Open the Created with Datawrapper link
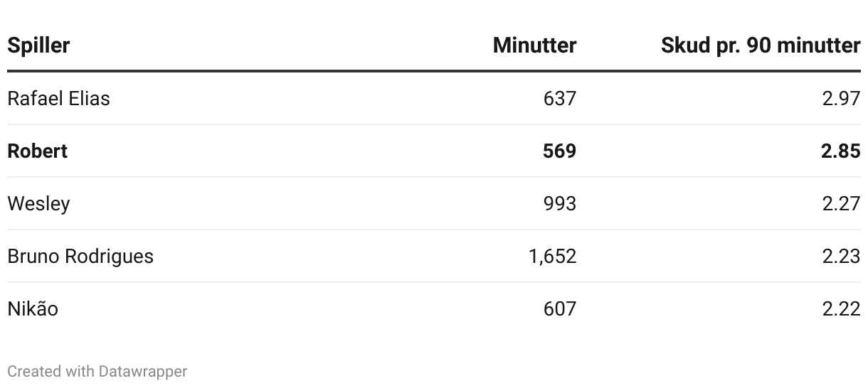This screenshot has width=868, height=388. (x=97, y=371)
